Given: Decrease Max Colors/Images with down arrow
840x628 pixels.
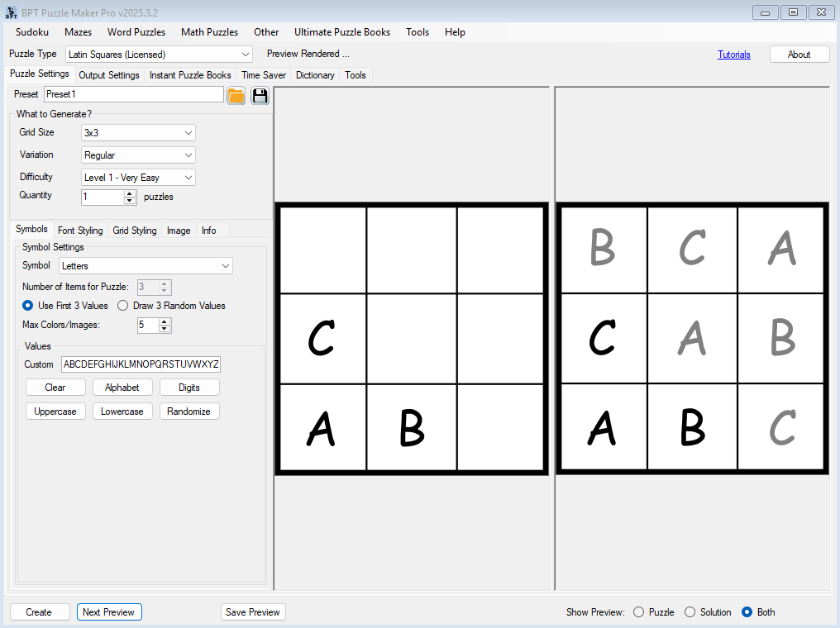Looking at the screenshot, I should [x=165, y=329].
